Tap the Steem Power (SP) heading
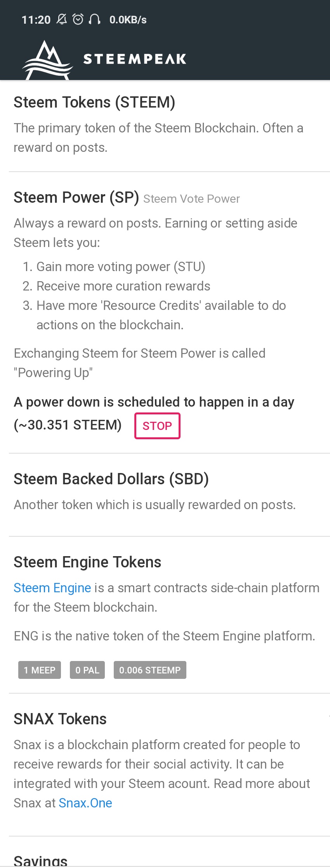Screen dimensions: 330x868 coord(76,198)
